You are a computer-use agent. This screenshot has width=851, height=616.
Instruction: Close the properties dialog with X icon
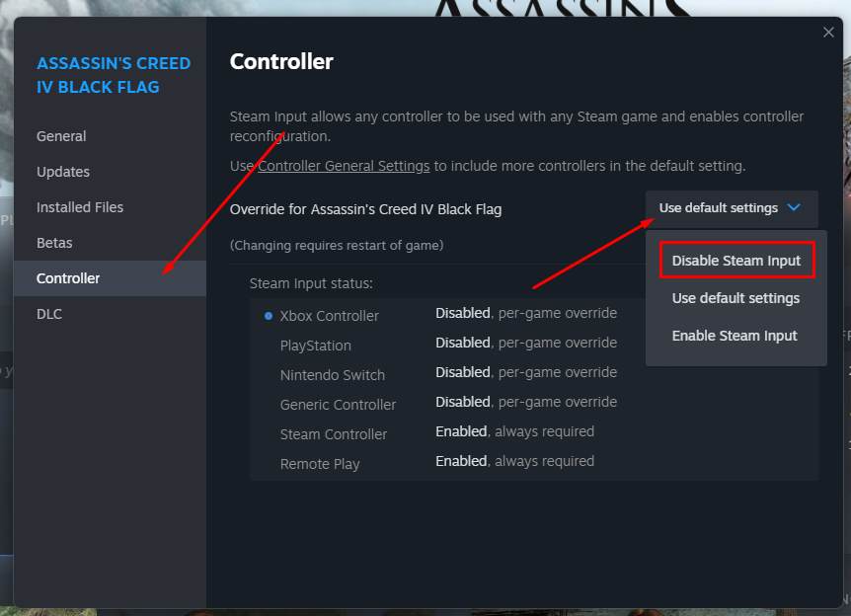click(x=828, y=33)
